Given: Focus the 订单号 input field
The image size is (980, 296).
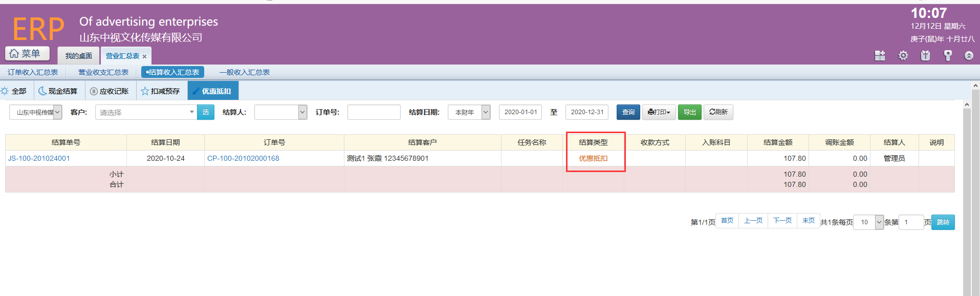Looking at the screenshot, I should click(x=374, y=112).
